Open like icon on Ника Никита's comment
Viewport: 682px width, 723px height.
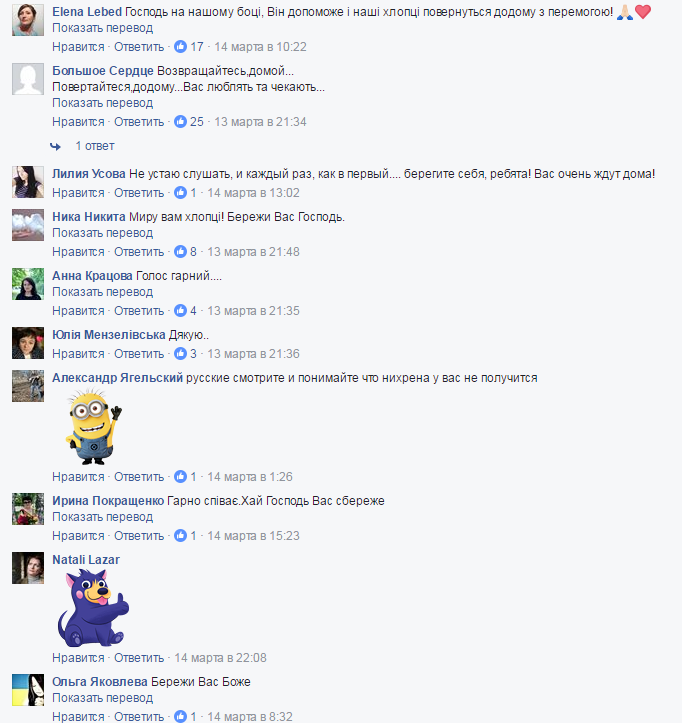pos(180,252)
